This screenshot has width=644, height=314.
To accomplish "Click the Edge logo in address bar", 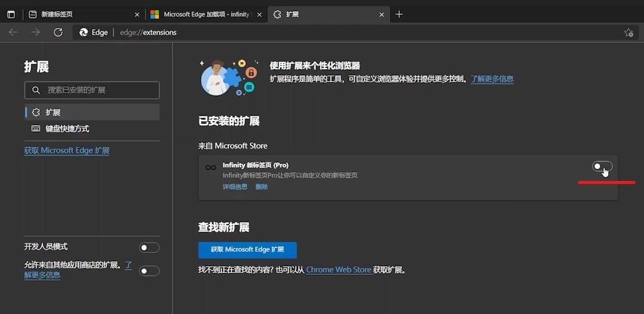I will tap(84, 32).
